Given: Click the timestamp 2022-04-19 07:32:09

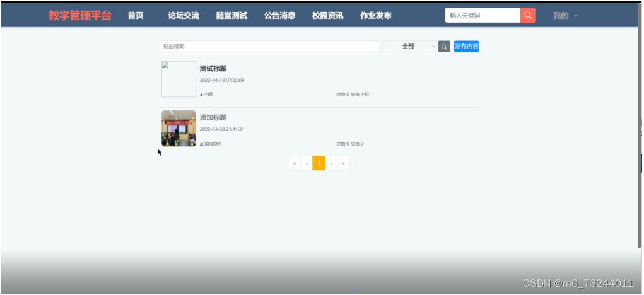Looking at the screenshot, I should [x=222, y=81].
